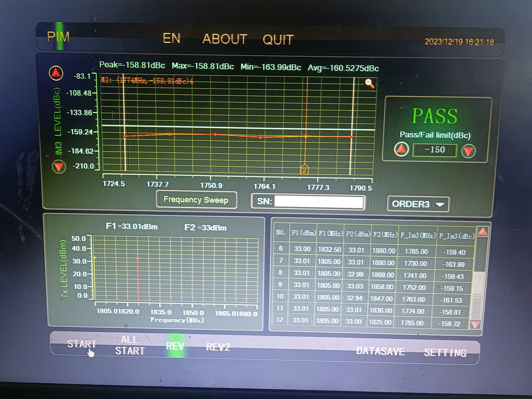
Task: Switch language with EN
Action: (x=171, y=38)
